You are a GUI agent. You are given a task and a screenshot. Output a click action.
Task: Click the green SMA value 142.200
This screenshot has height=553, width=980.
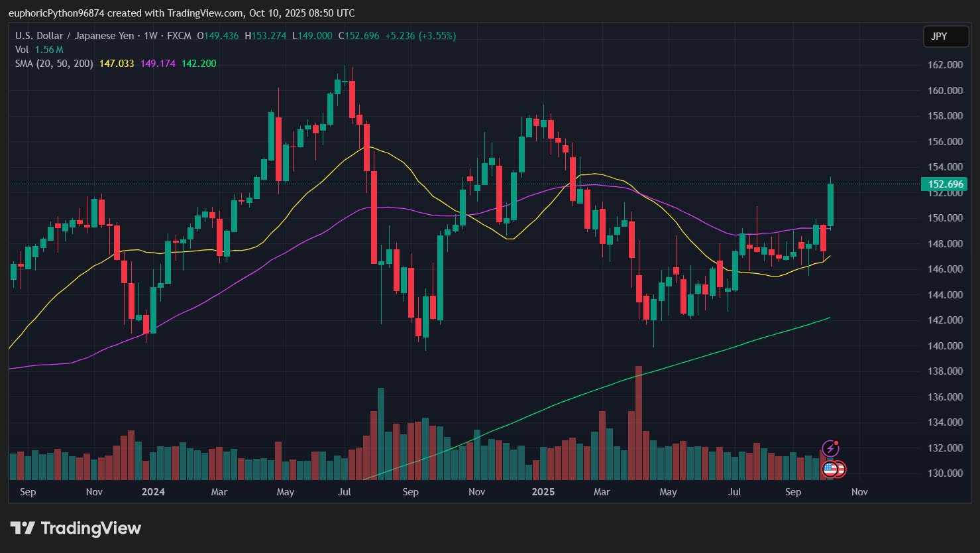click(x=199, y=64)
